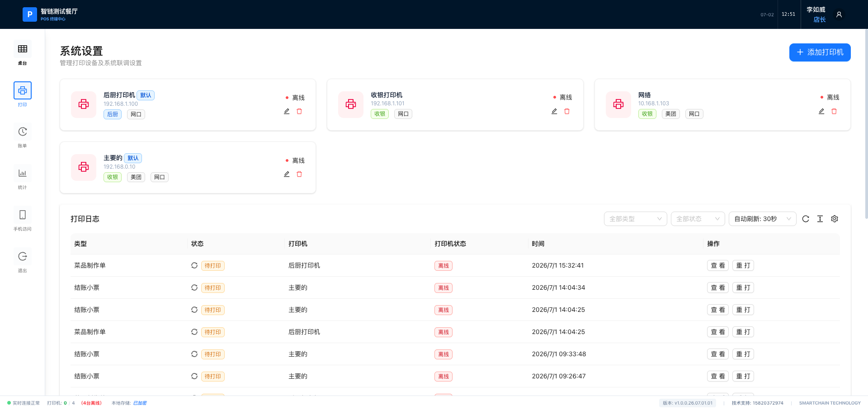Open the 全部类型 type filter dropdown
Image resolution: width=868 pixels, height=410 pixels.
coord(636,219)
